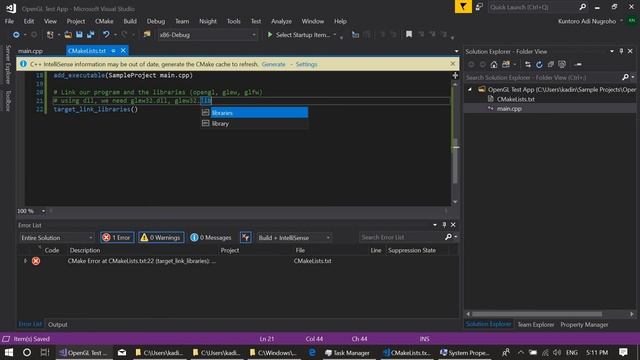
Task: Toggle the clear error list filter icon
Action: coord(246,238)
